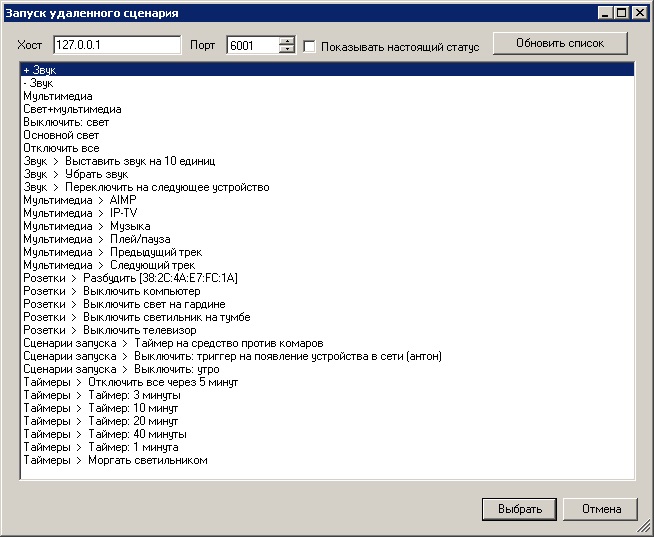Image resolution: width=654 pixels, height=537 pixels.
Task: Select 'Таймер: 10 минут' row
Action: [x=327, y=408]
